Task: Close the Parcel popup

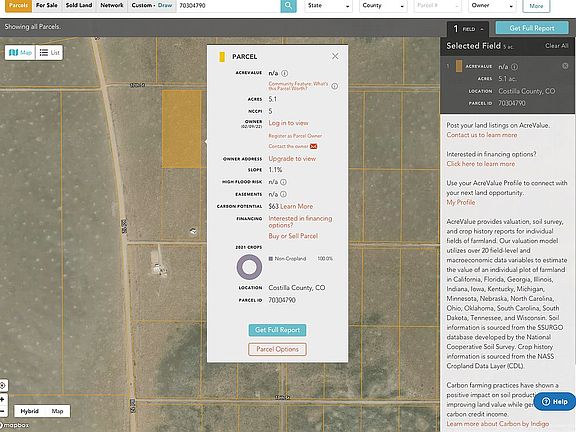Action: tap(335, 56)
